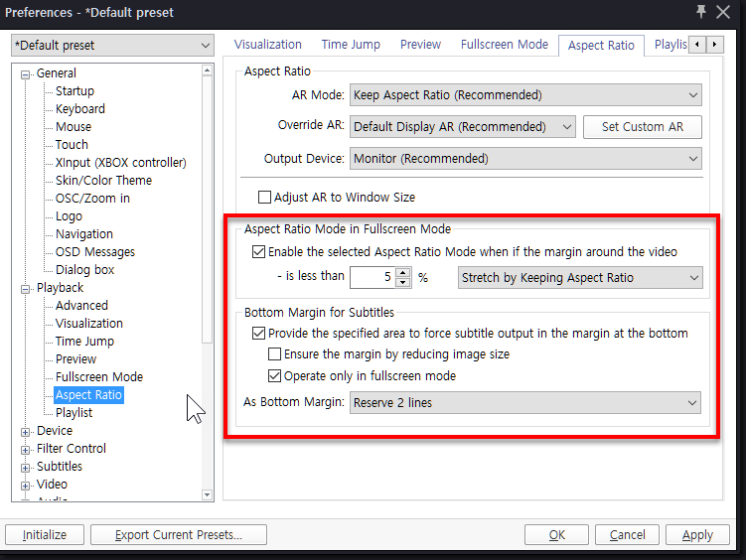Screen dimensions: 746x560
Task: Click the Initialize button
Action: point(45,535)
